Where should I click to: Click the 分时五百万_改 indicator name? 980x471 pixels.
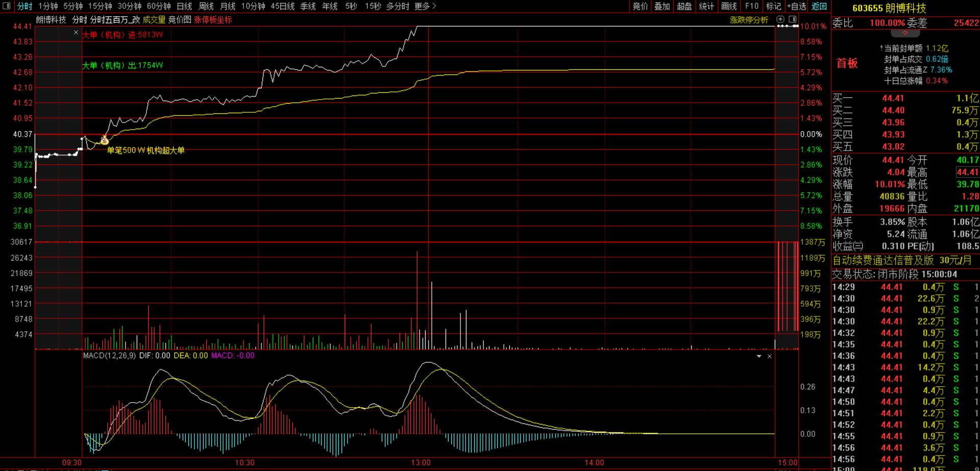115,20
